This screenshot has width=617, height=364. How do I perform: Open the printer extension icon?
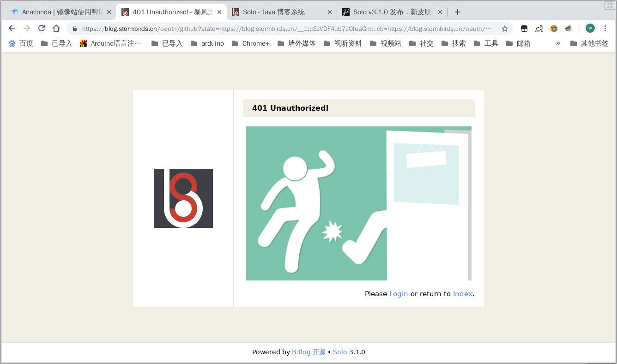[x=568, y=29]
